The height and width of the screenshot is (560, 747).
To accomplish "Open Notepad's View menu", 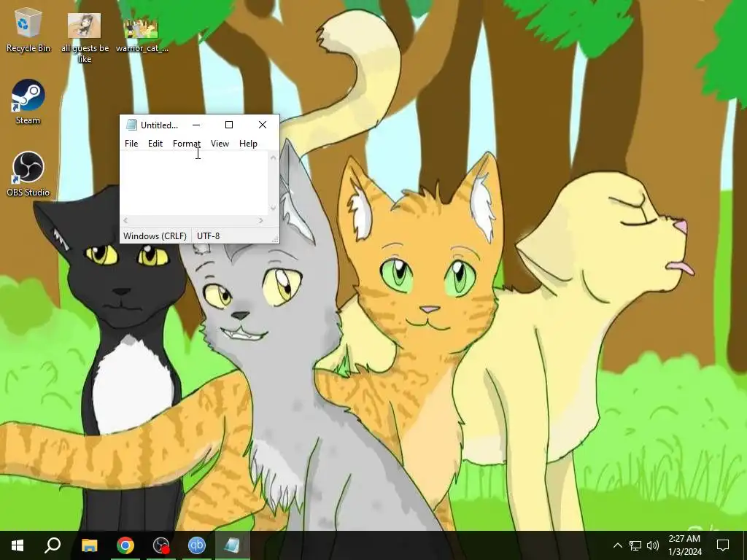I will [220, 144].
